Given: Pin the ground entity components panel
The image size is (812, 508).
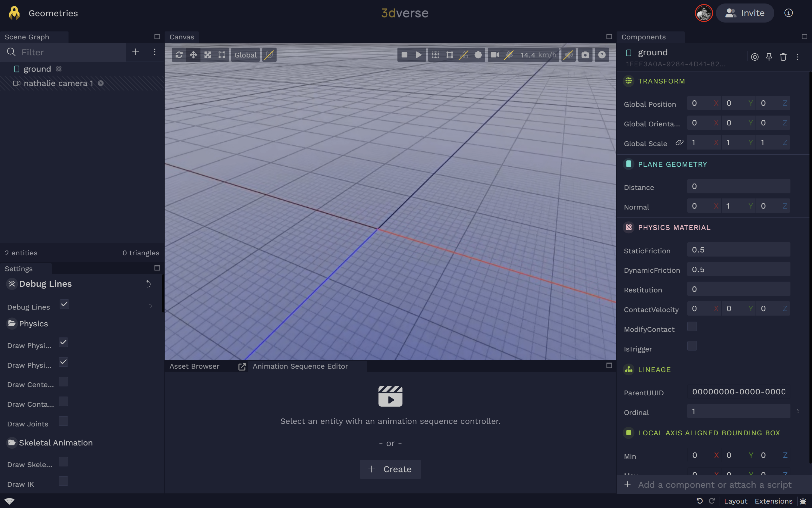Looking at the screenshot, I should [x=769, y=57].
